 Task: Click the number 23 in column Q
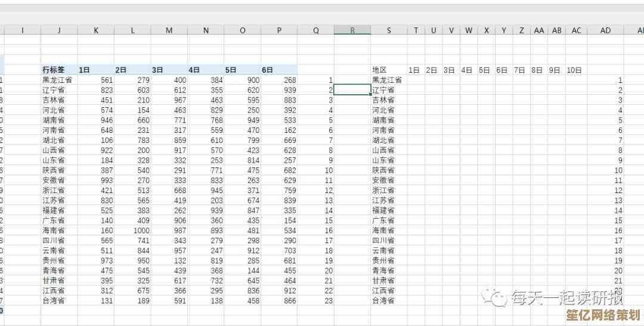(328, 300)
